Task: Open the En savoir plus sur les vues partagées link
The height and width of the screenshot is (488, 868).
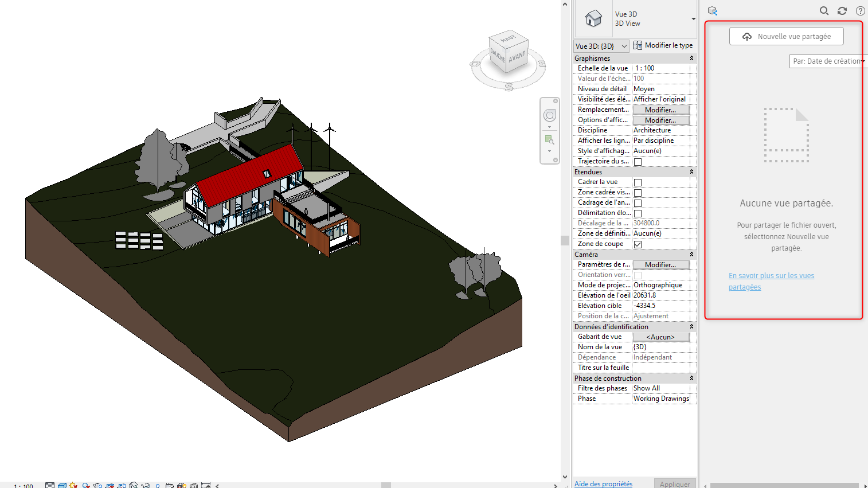Action: [x=771, y=276]
